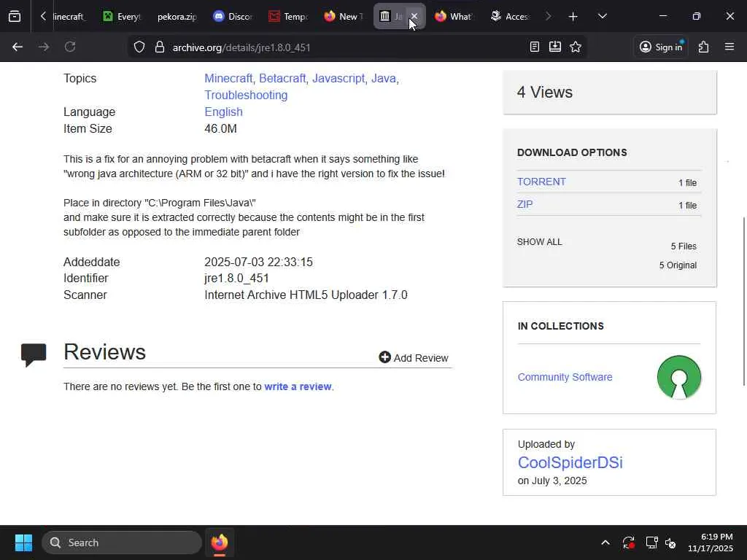Click the taskbar Search box
Screen dimensions: 747x560
(x=122, y=542)
